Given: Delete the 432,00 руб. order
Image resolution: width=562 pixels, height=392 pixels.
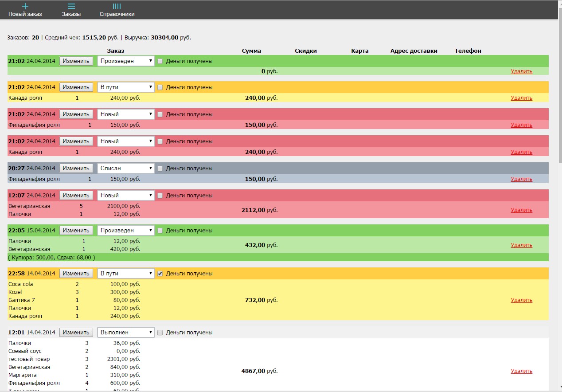Looking at the screenshot, I should click(522, 245).
